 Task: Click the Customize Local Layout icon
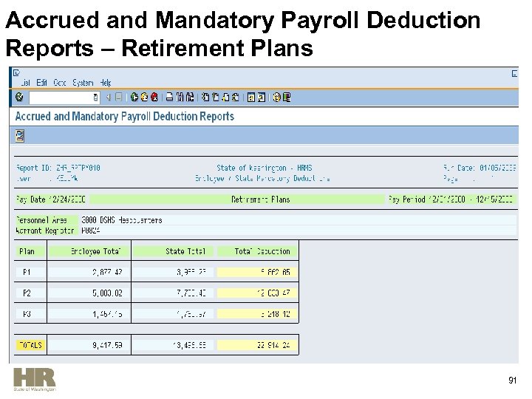click(x=287, y=98)
